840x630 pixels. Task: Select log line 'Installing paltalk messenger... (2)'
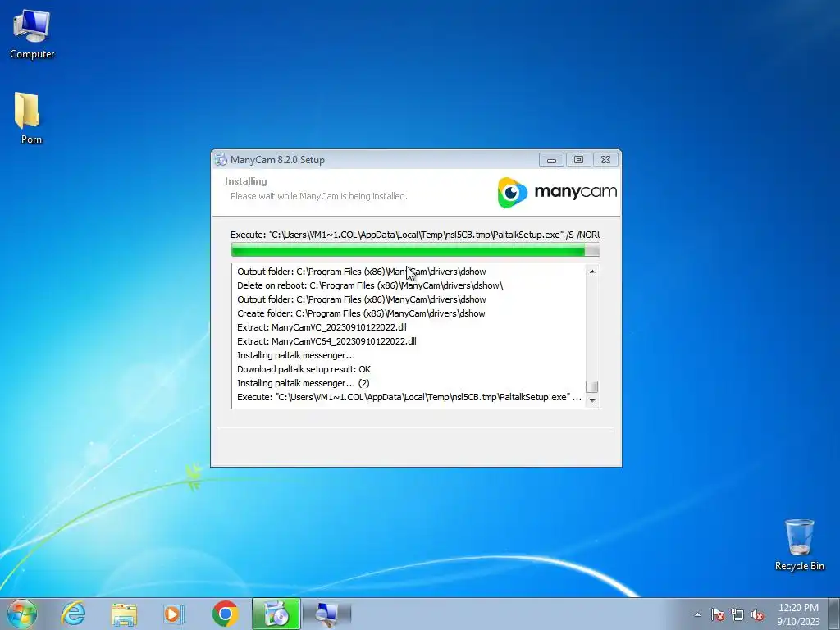click(304, 383)
